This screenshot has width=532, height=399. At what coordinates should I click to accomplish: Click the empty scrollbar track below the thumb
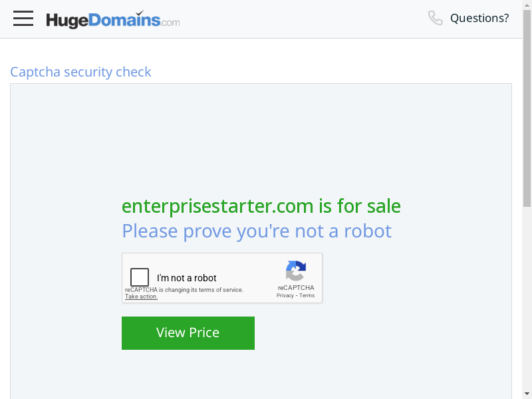pyautogui.click(x=527, y=298)
